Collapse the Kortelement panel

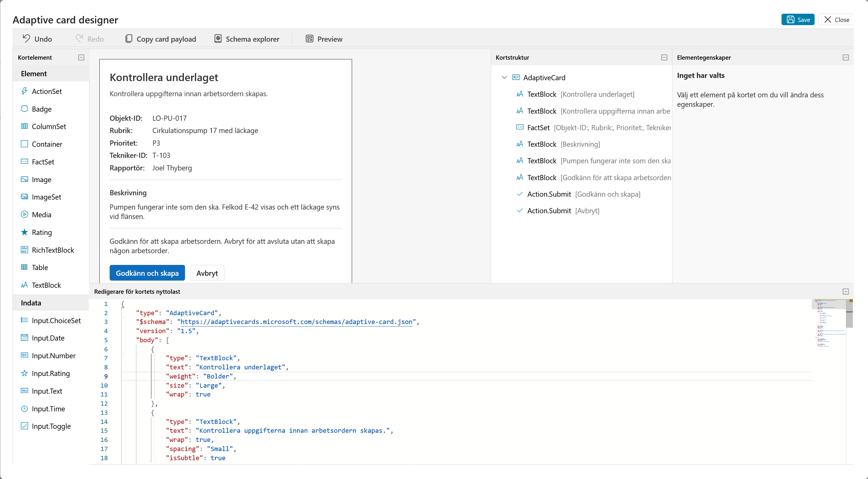tap(81, 58)
